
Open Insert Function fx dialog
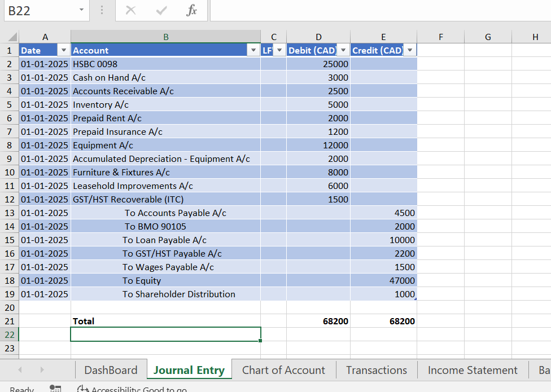[x=191, y=11]
